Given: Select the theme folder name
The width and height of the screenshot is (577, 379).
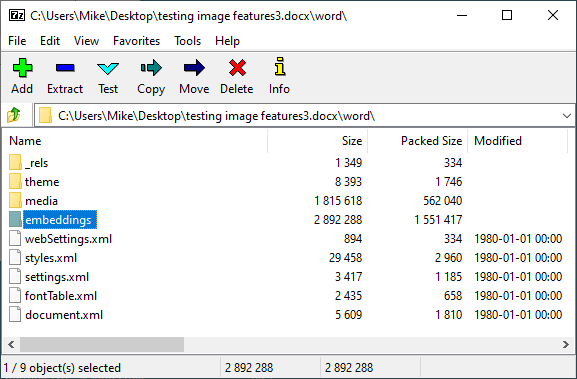Looking at the screenshot, I should [42, 182].
